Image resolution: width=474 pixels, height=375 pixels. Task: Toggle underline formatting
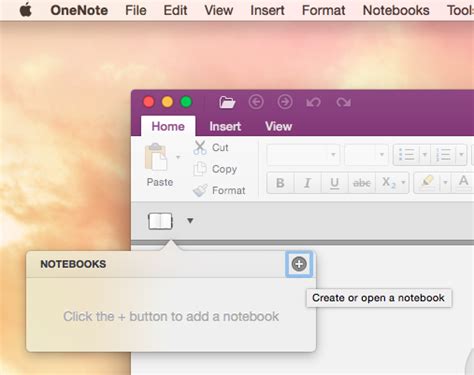(334, 183)
